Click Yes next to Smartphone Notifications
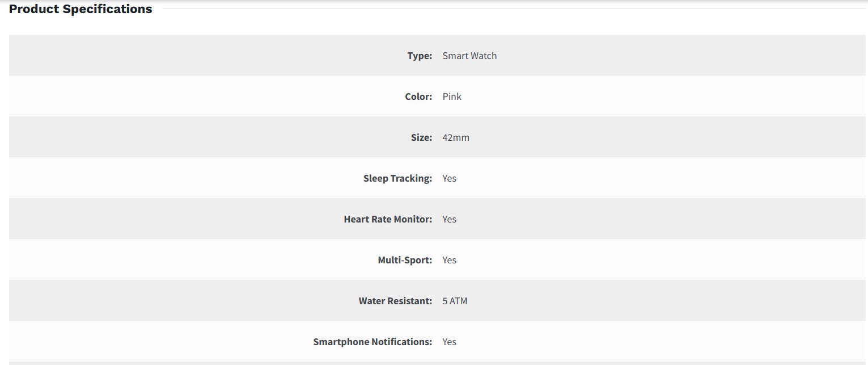The image size is (868, 365). click(x=449, y=342)
